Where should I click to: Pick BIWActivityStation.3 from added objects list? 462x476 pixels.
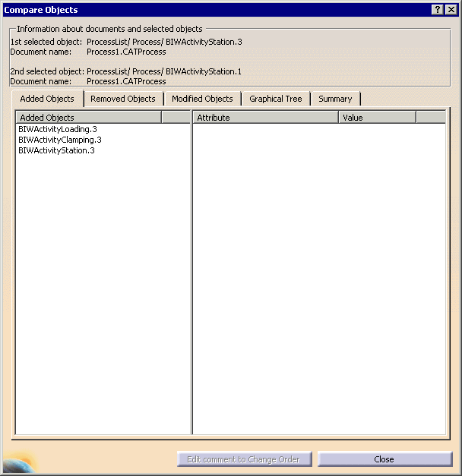tap(56, 150)
